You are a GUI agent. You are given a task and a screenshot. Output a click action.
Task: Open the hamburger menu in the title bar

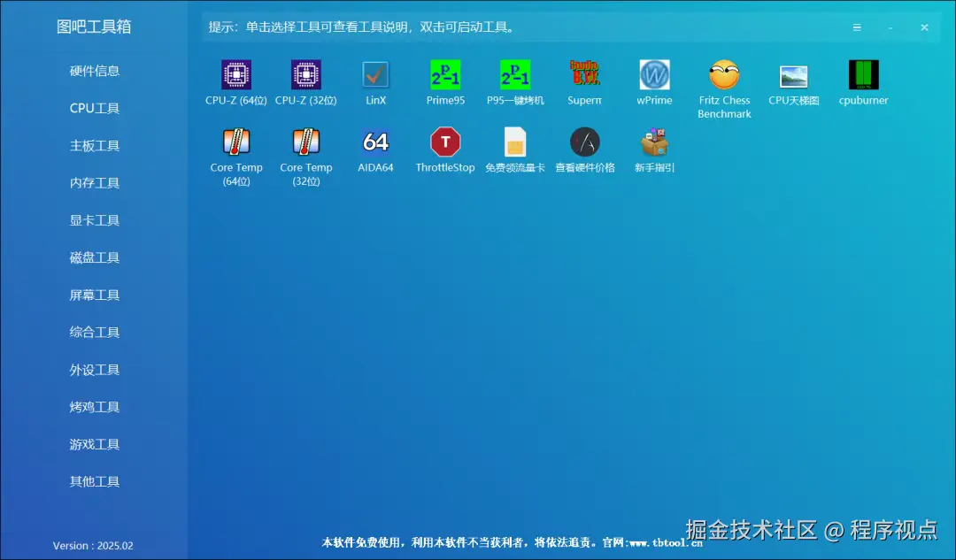coord(857,27)
